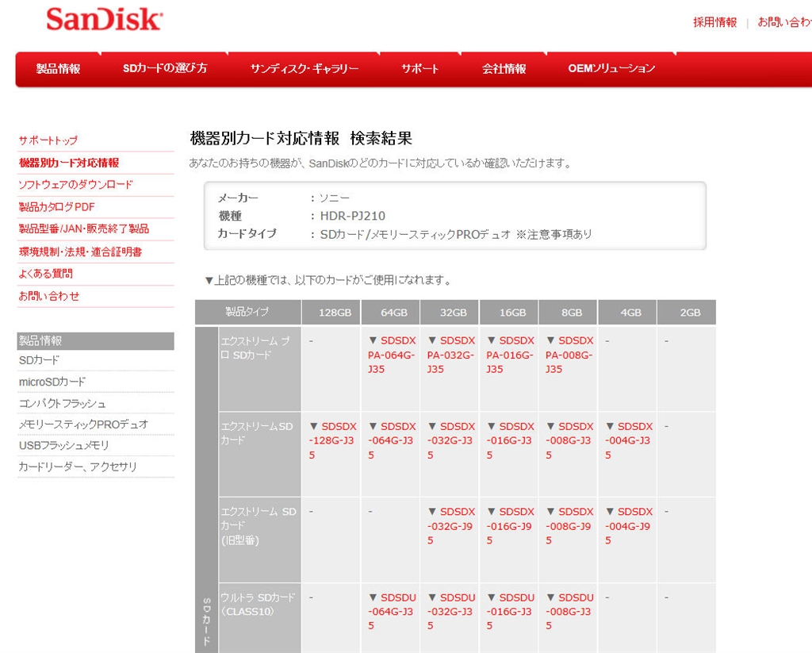This screenshot has height=653, width=812.
Task: Expand SDSDX-032G-J35 product entry
Action: (x=451, y=440)
